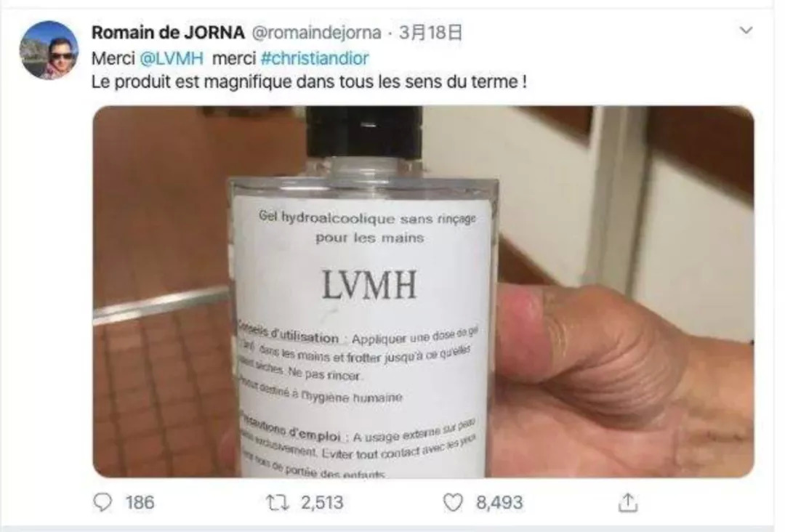785x532 pixels.
Task: Retweet using the arrows icon
Action: tap(278, 502)
